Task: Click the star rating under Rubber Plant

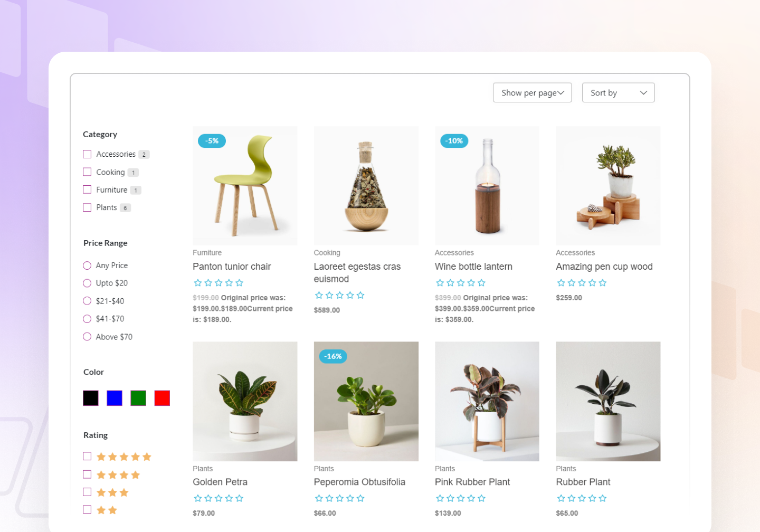Action: point(582,498)
